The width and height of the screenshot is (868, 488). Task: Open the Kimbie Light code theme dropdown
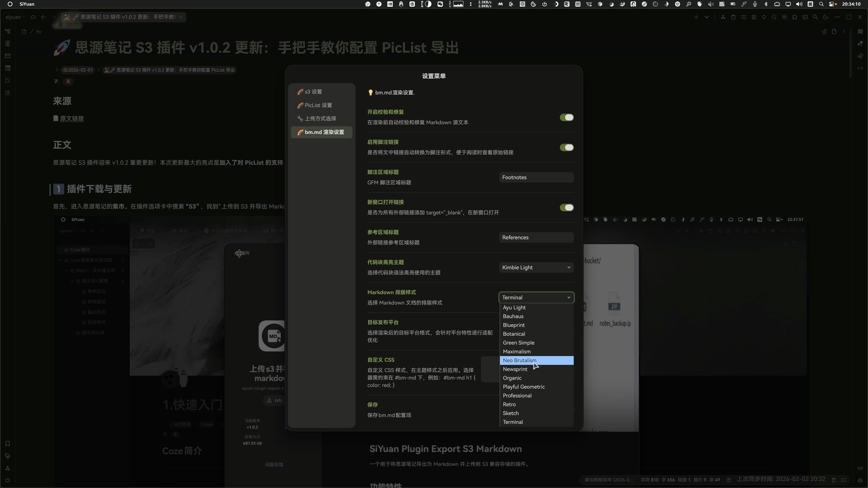pos(536,267)
